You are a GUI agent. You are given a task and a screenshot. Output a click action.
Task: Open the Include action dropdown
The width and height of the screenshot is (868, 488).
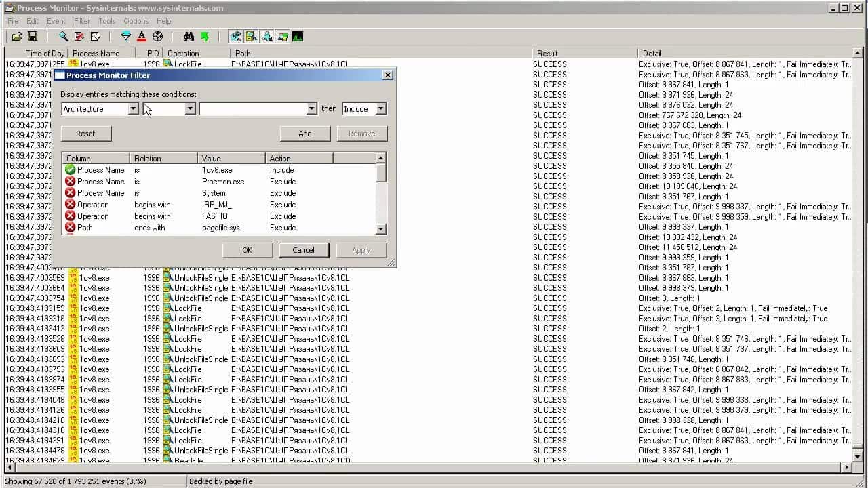pos(380,109)
